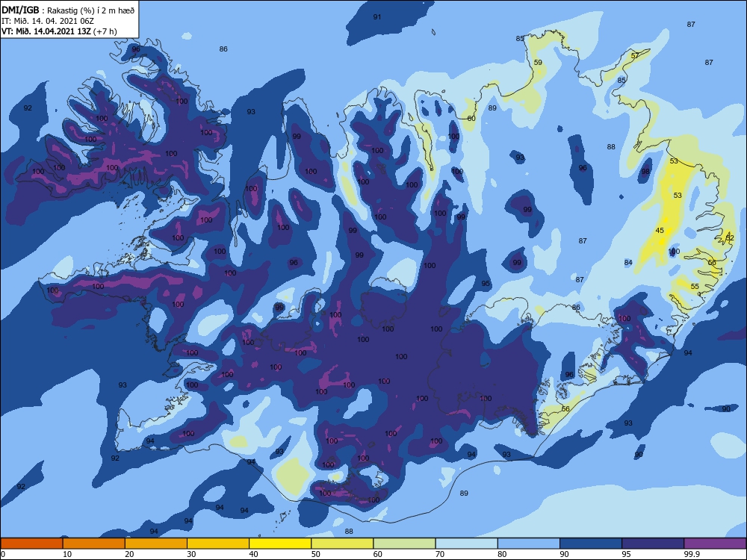Click the humidity value '57' in the northeast
747x560 pixels.
(635, 56)
